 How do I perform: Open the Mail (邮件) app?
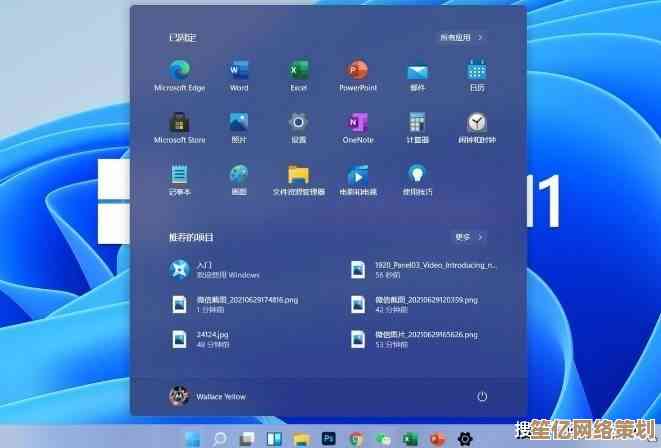[417, 71]
